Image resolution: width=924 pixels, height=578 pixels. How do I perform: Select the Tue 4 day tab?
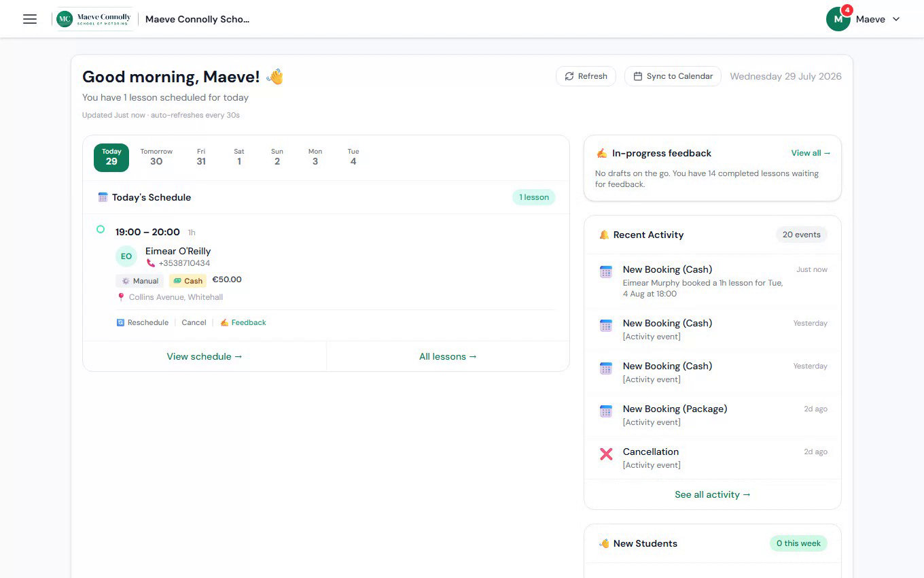click(353, 157)
